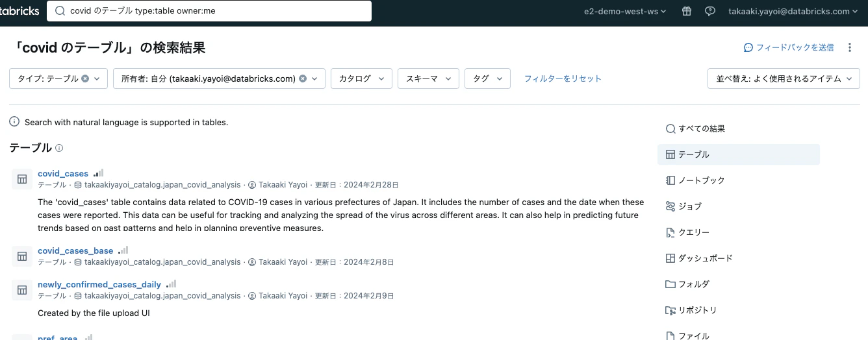Image resolution: width=868 pixels, height=340 pixels.
Task: Open the カタログ filter dropdown
Action: tap(361, 79)
